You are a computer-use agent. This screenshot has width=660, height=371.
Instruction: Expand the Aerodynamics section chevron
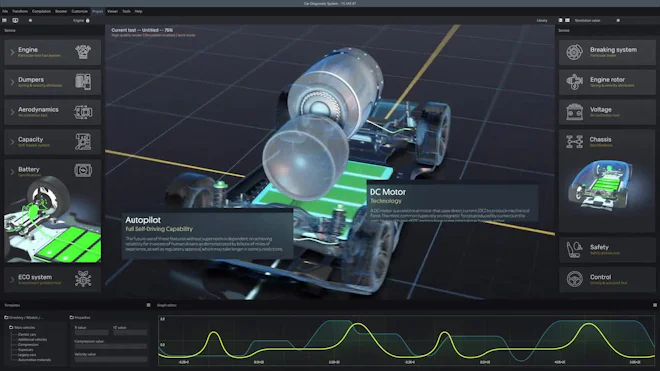click(x=12, y=112)
